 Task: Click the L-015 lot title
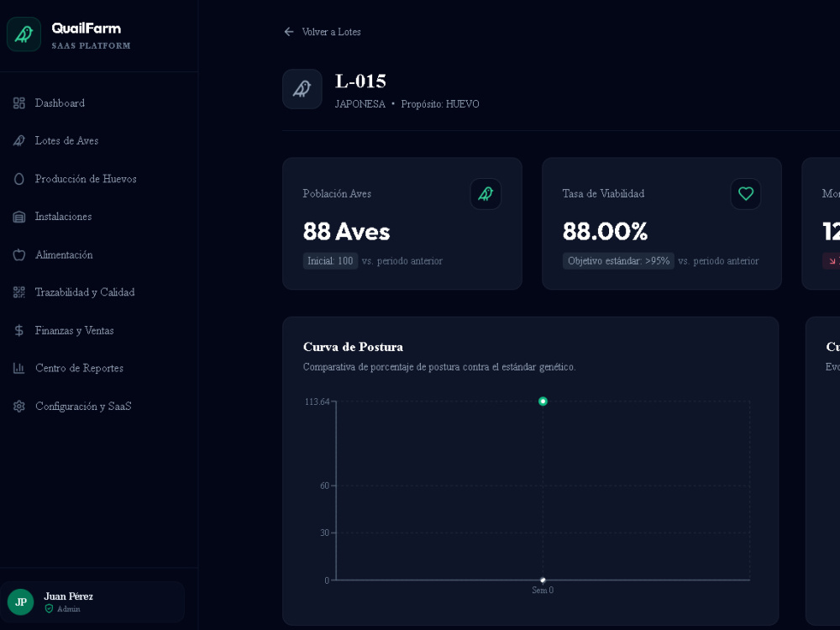[360, 81]
